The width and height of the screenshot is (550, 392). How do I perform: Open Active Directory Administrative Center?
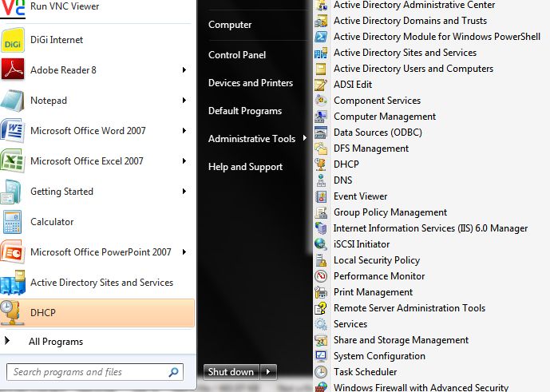pyautogui.click(x=414, y=5)
